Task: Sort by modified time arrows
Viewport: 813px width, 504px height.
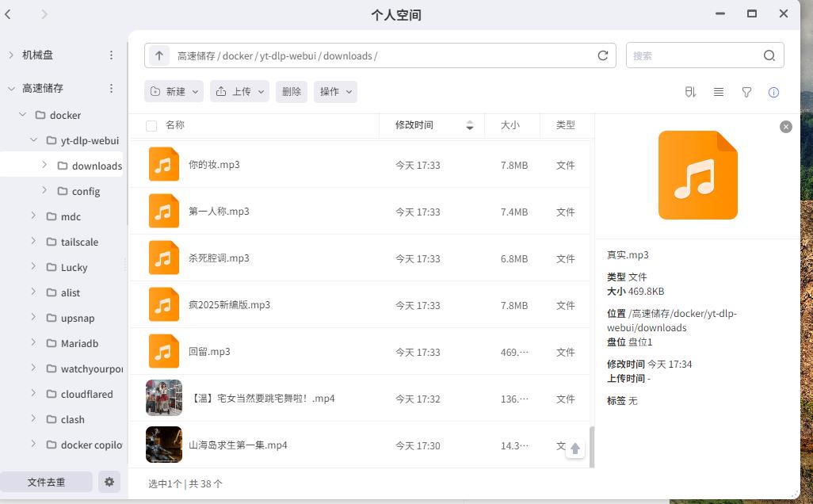Action: coord(470,125)
